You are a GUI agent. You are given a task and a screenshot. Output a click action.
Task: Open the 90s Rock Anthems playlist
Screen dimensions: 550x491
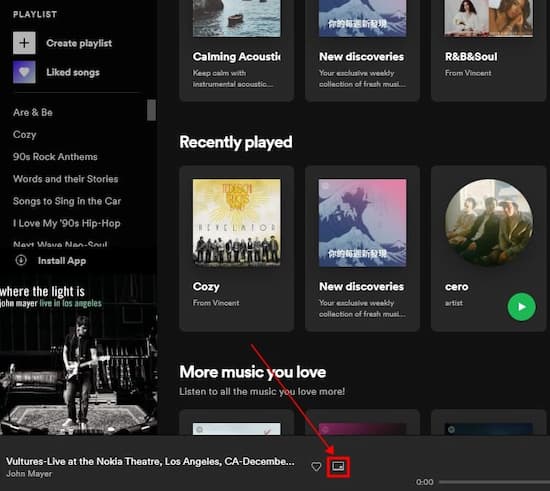(55, 156)
